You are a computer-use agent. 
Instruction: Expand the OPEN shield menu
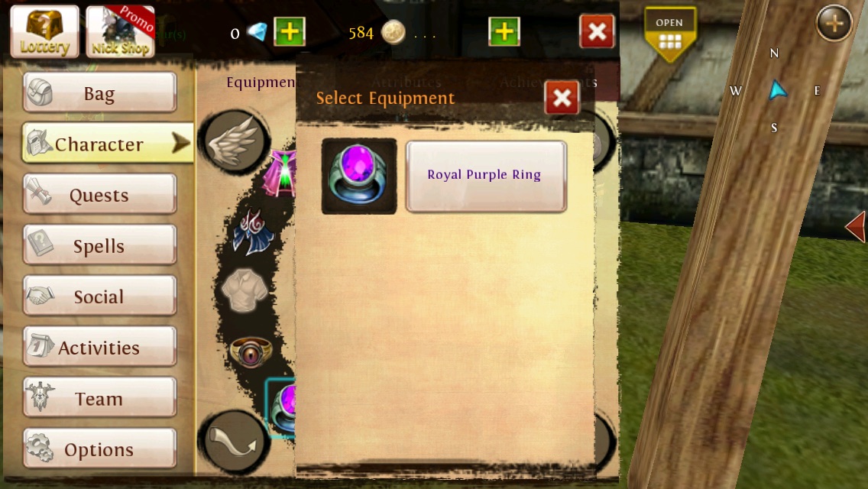pos(670,34)
